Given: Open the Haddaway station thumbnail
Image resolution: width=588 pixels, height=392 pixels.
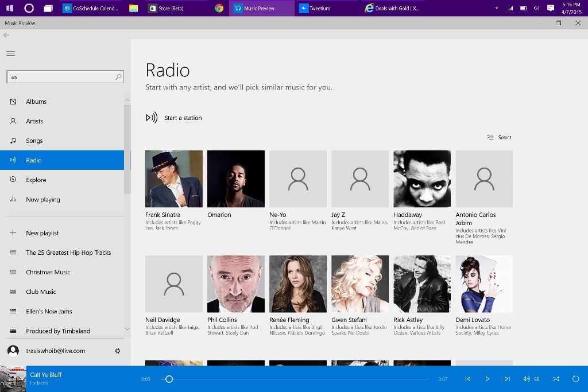Looking at the screenshot, I should tap(422, 178).
